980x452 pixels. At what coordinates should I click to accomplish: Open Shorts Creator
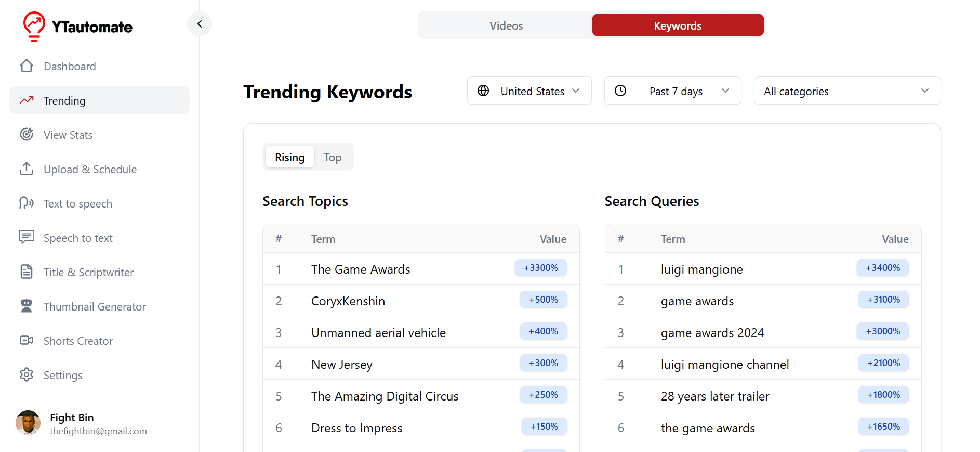pyautogui.click(x=99, y=341)
